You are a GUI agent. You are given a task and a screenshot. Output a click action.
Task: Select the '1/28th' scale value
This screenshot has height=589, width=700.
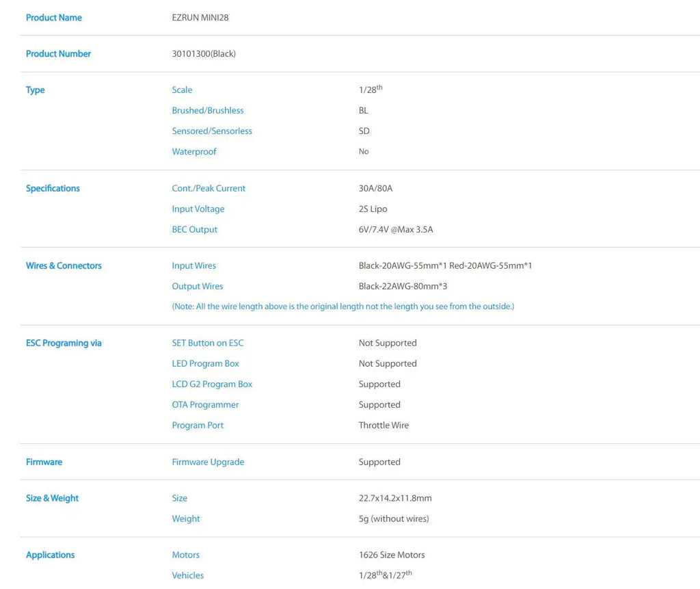371,89
